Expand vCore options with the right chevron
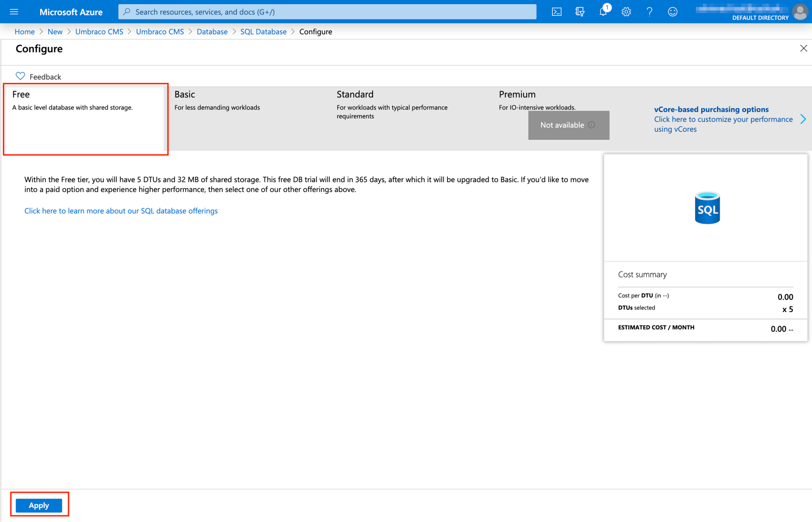The height and width of the screenshot is (522, 812). click(x=803, y=119)
